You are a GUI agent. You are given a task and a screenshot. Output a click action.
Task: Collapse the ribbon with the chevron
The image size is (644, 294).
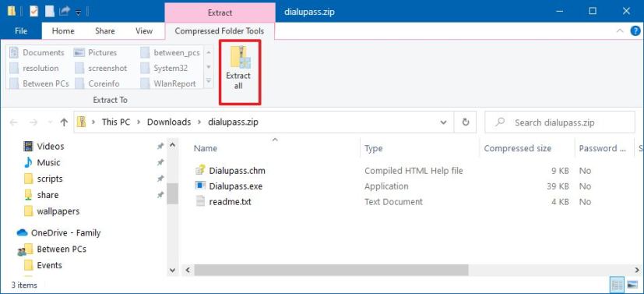620,31
